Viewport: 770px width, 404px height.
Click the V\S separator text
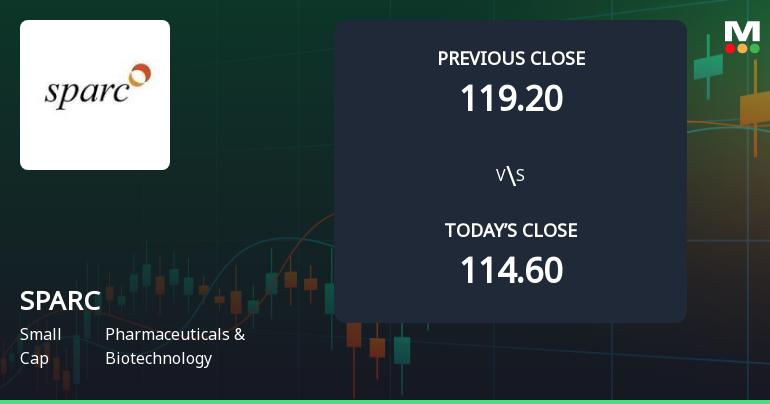[x=511, y=176]
